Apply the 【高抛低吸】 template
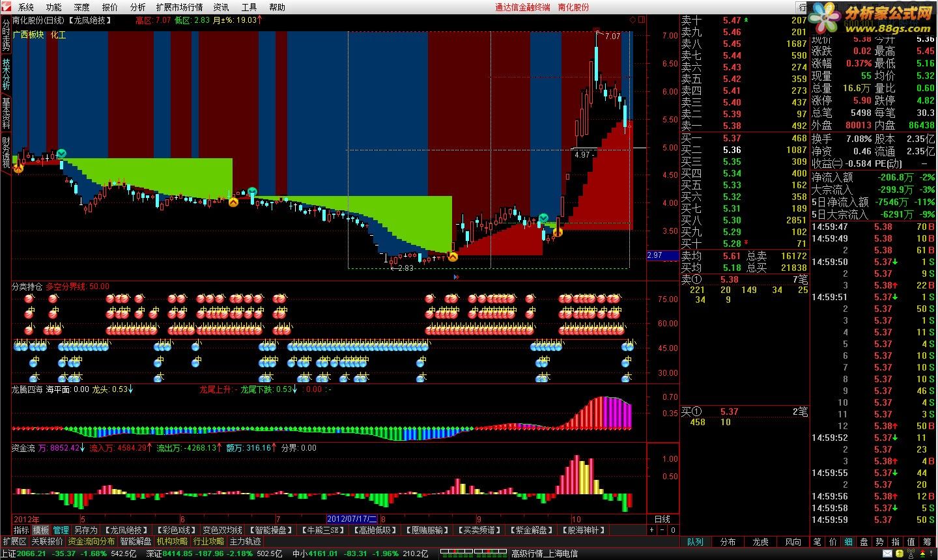938x560 pixels. coord(376,531)
